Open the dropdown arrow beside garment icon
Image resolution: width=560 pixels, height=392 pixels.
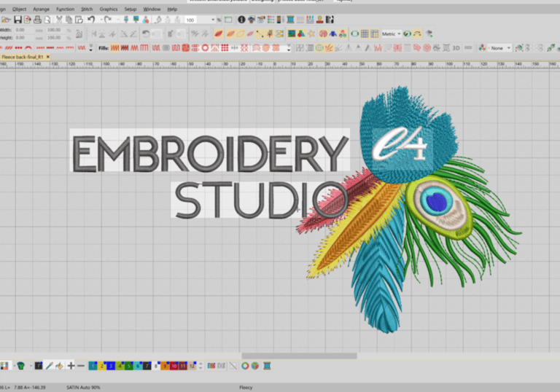[31, 366]
